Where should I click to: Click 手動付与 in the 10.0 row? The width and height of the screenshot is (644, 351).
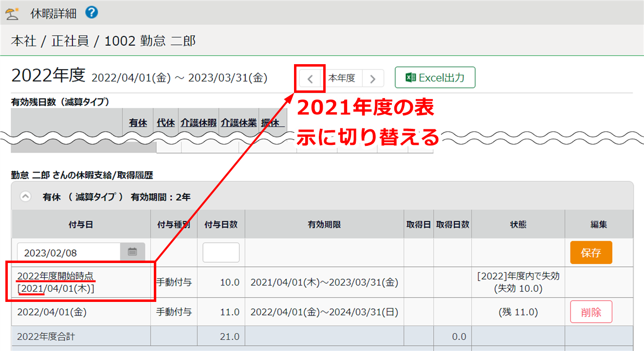point(174,282)
